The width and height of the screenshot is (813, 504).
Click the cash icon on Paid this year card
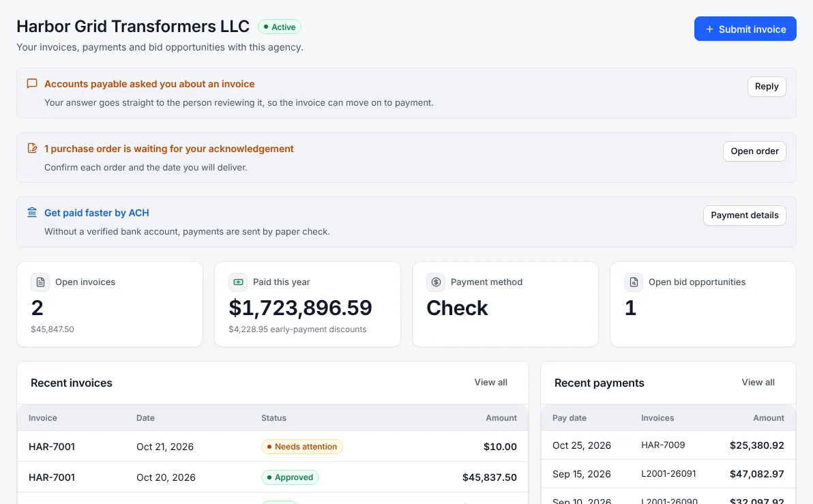coord(238,282)
